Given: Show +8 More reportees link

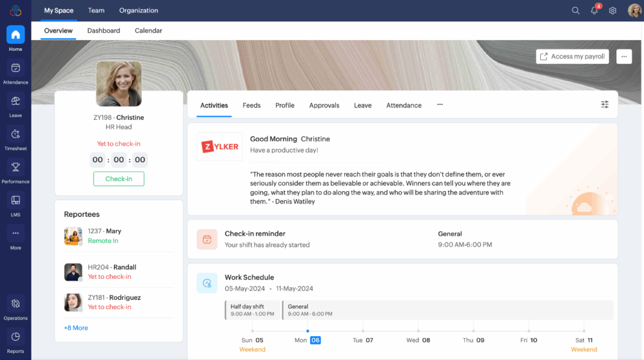Looking at the screenshot, I should pyautogui.click(x=76, y=328).
